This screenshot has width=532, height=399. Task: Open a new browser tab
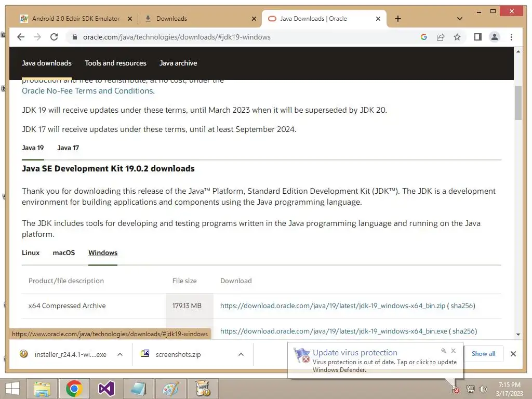pos(398,19)
